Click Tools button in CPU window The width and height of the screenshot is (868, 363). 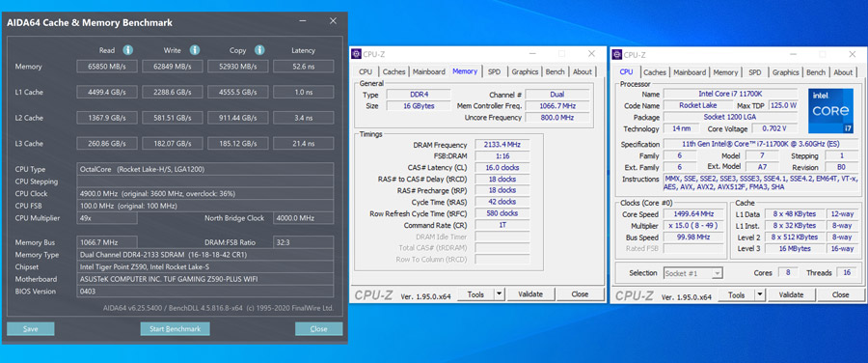[x=737, y=294]
